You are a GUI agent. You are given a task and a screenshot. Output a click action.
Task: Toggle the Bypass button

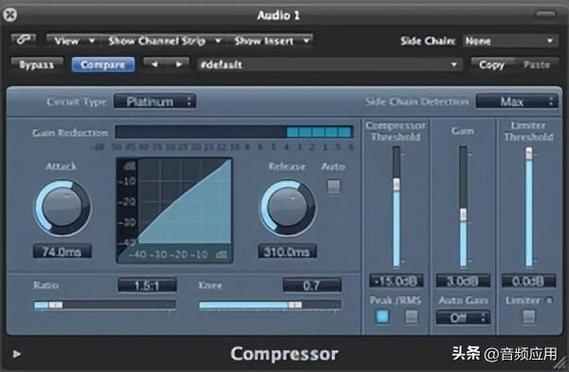click(37, 65)
